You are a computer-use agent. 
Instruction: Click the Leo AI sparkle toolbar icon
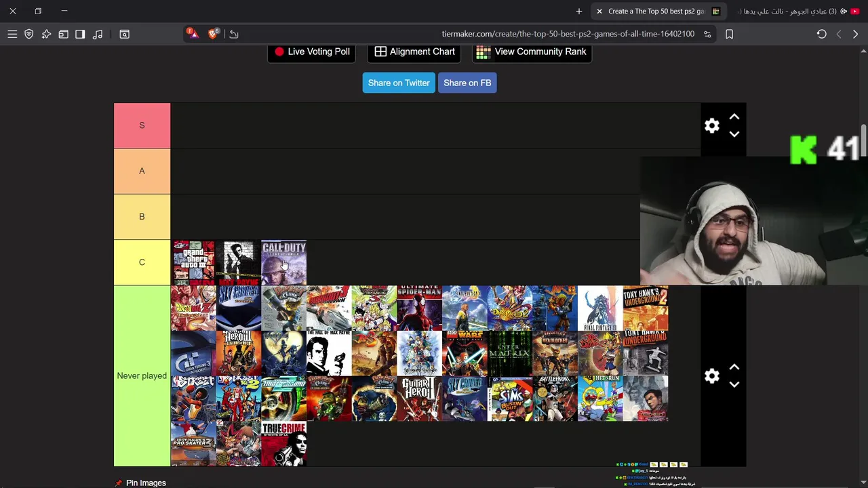click(x=46, y=34)
